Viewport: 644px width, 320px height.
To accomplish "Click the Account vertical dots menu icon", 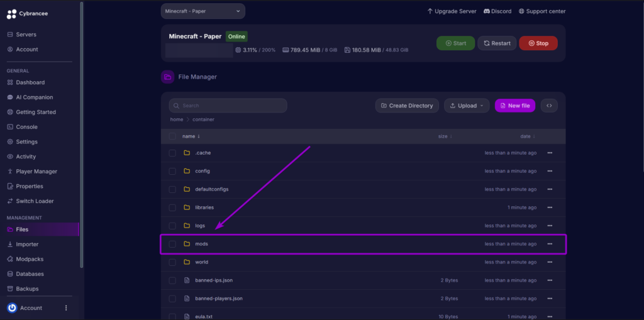I will tap(66, 308).
